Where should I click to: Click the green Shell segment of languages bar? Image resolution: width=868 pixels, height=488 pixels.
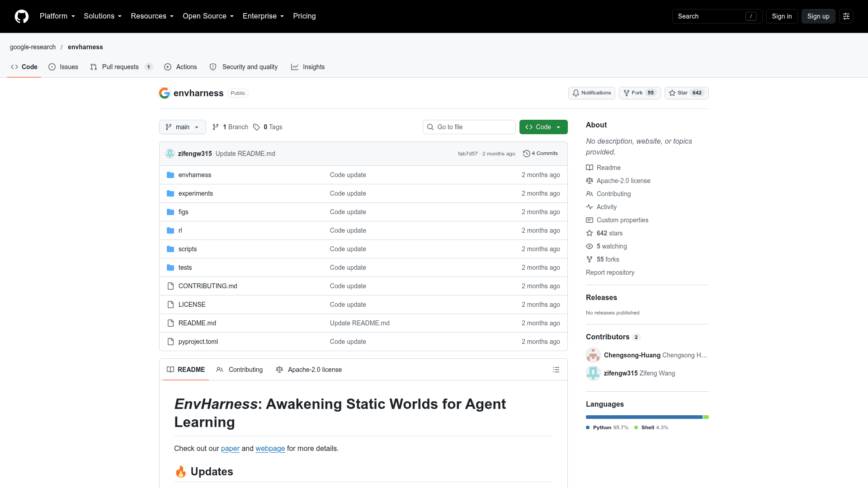[706, 417]
